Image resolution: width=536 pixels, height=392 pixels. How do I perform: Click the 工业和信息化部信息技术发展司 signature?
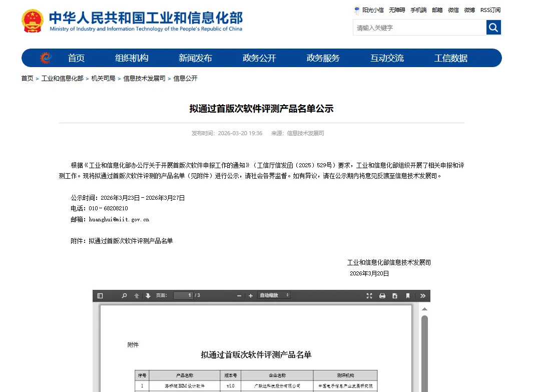click(x=389, y=262)
